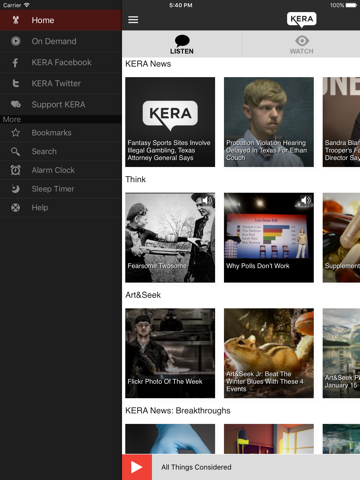Open the KERA Facebook menu entry
The width and height of the screenshot is (360, 480).
(61, 62)
